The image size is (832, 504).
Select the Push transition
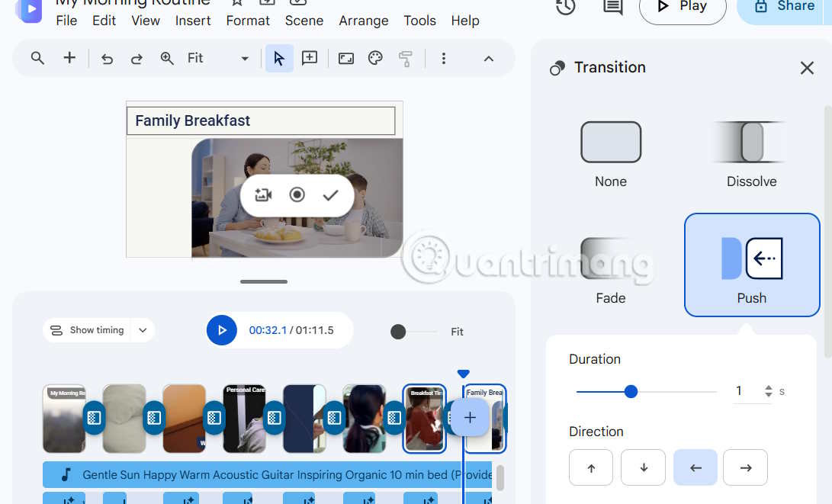[x=752, y=265]
